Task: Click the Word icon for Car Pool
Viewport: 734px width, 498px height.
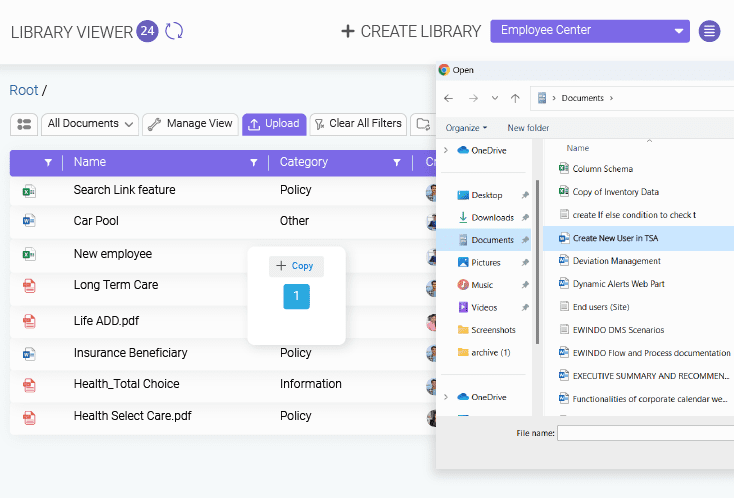Action: [29, 220]
